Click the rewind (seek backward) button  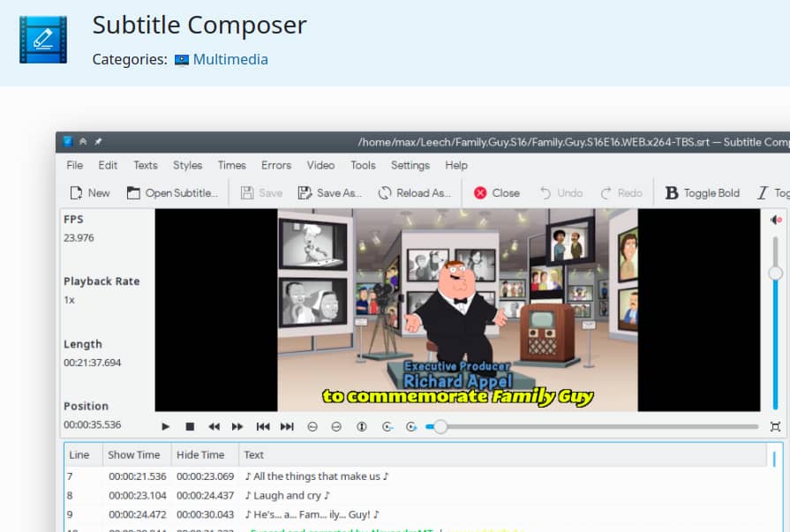(x=214, y=427)
